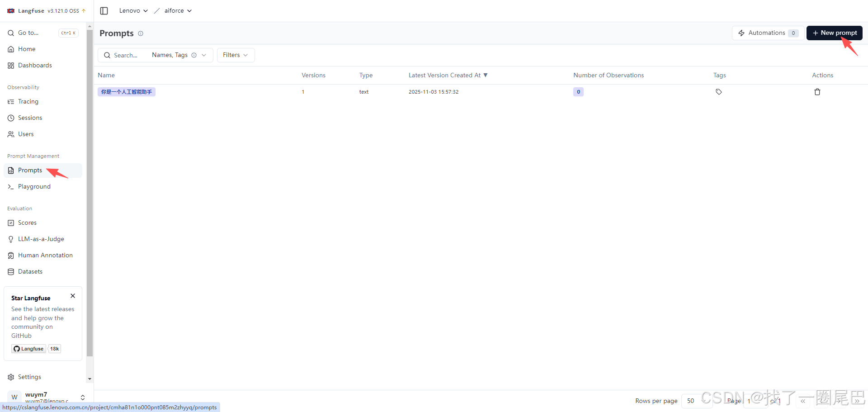
Task: Open the Go to search
Action: 43,33
